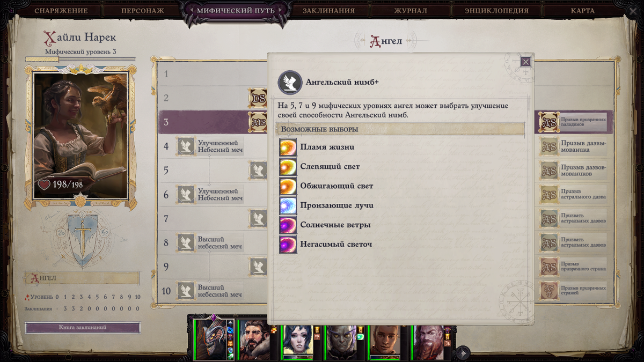Open the Карта tab
The image size is (644, 362).
pos(583,10)
